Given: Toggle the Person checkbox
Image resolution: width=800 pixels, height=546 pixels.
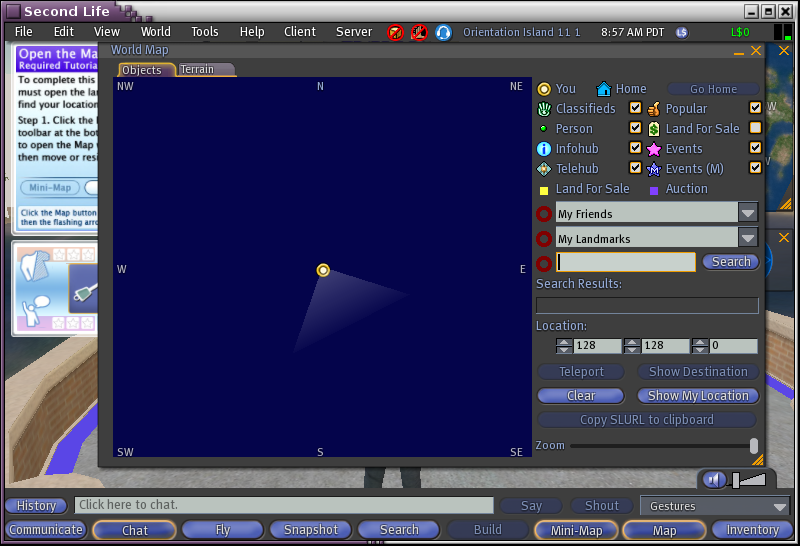Looking at the screenshot, I should tap(635, 128).
